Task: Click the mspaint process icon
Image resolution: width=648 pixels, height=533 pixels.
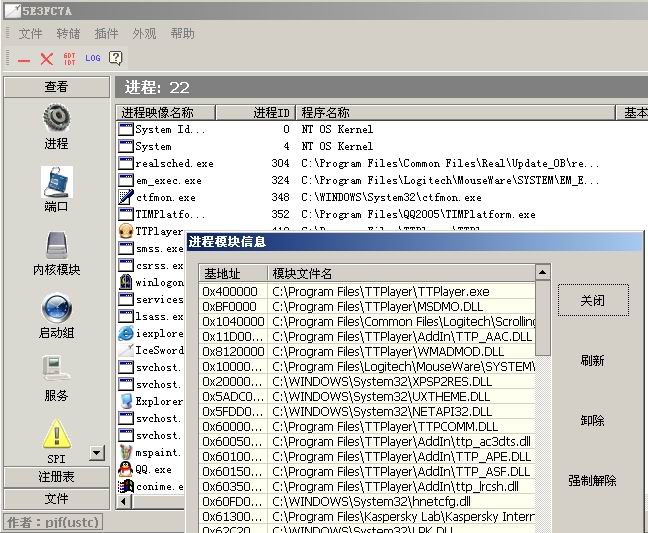Action: point(126,452)
